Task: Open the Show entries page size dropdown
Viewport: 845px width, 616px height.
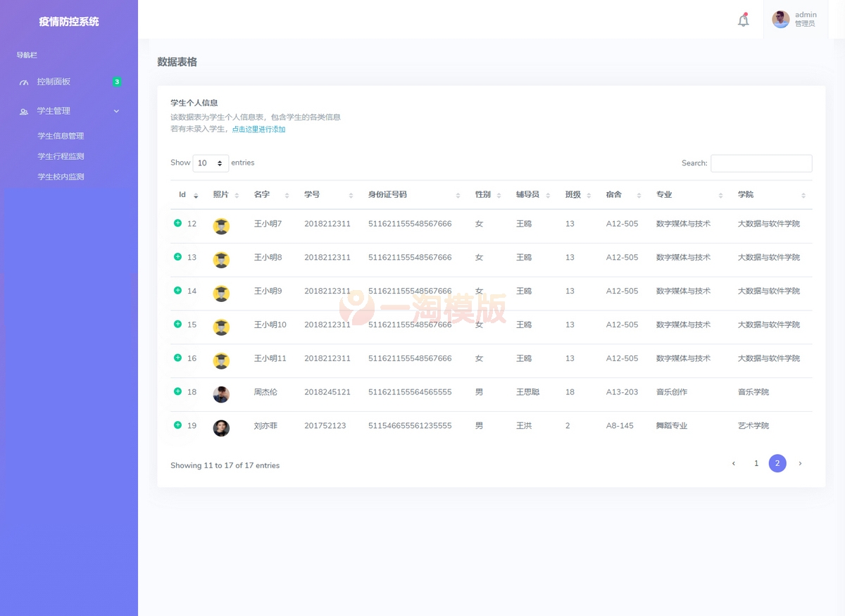Action: coord(211,163)
